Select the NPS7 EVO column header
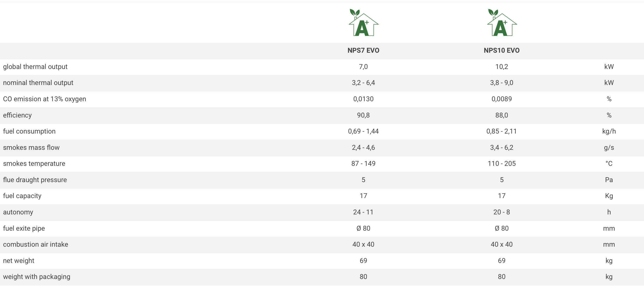Viewport: 644px width, 286px height. pyautogui.click(x=363, y=50)
